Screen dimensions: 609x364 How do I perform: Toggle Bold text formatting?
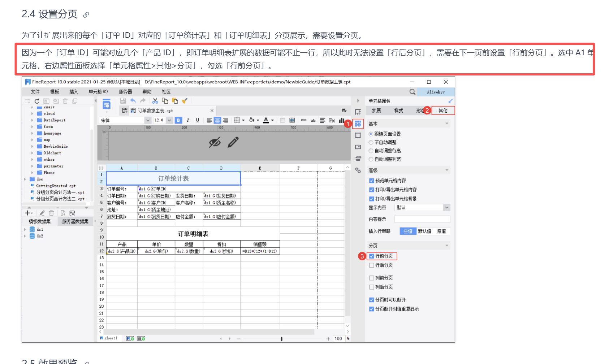(178, 120)
